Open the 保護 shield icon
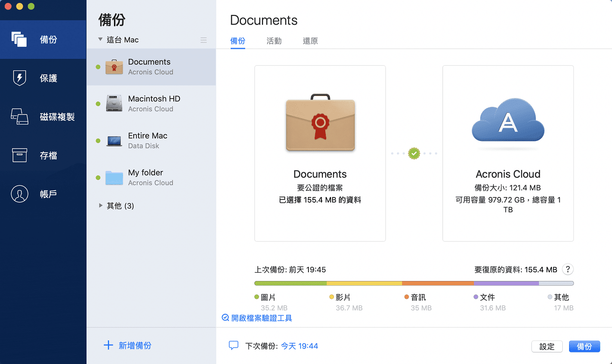The width and height of the screenshot is (612, 364). pyautogui.click(x=19, y=78)
